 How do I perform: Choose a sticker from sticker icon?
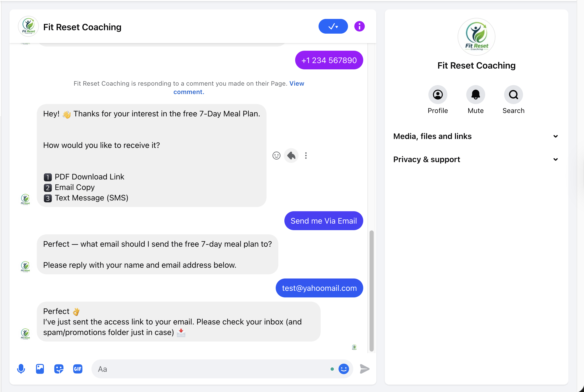[59, 369]
